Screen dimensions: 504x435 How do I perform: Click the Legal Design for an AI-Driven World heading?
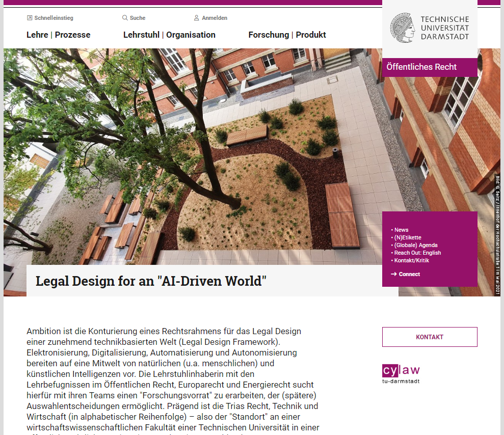pos(151,281)
